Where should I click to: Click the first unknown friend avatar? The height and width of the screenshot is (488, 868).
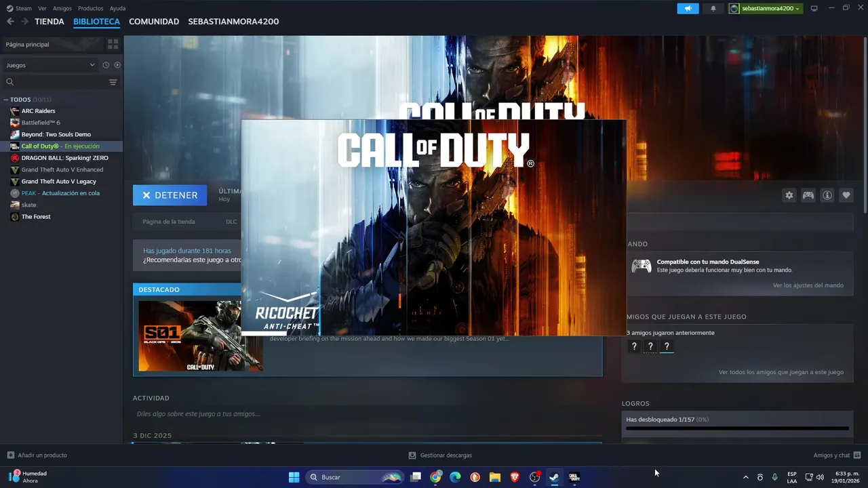coord(634,346)
